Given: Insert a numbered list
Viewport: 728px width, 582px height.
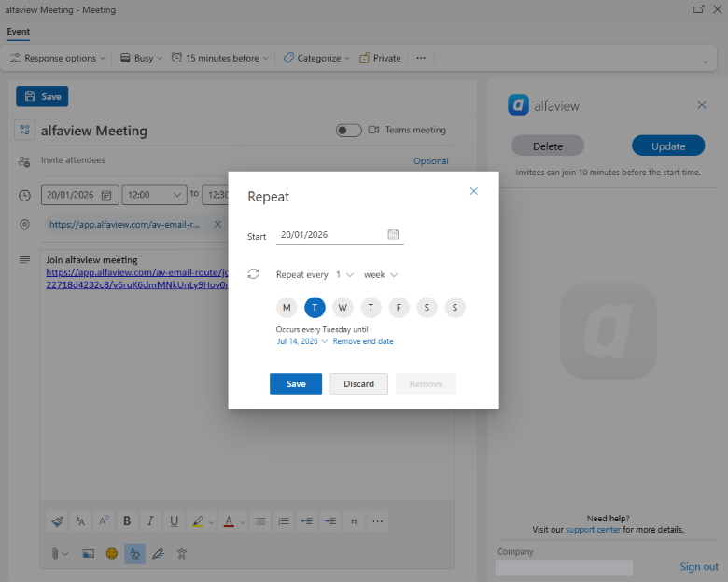Looking at the screenshot, I should coord(284,521).
